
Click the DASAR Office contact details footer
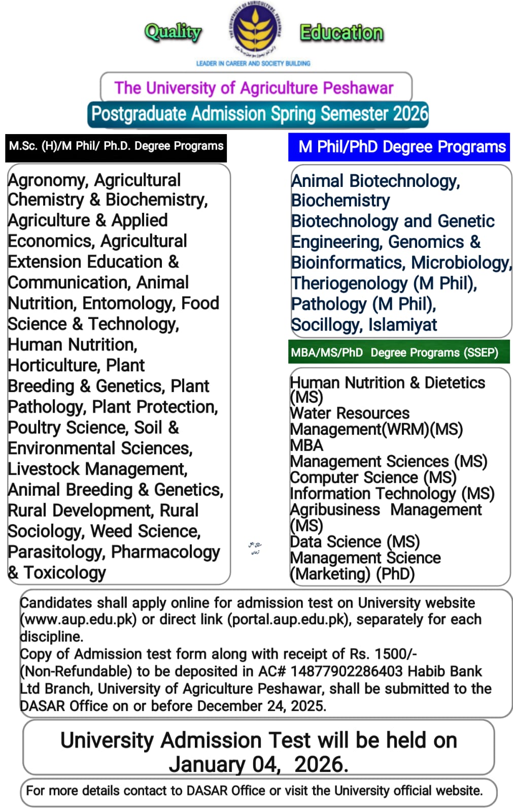click(x=254, y=791)
